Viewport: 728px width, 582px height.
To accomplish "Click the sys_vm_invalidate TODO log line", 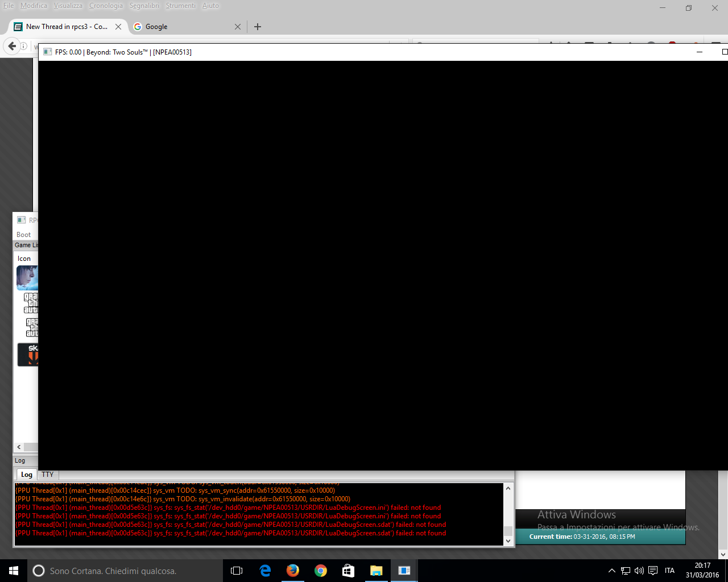I will click(183, 499).
